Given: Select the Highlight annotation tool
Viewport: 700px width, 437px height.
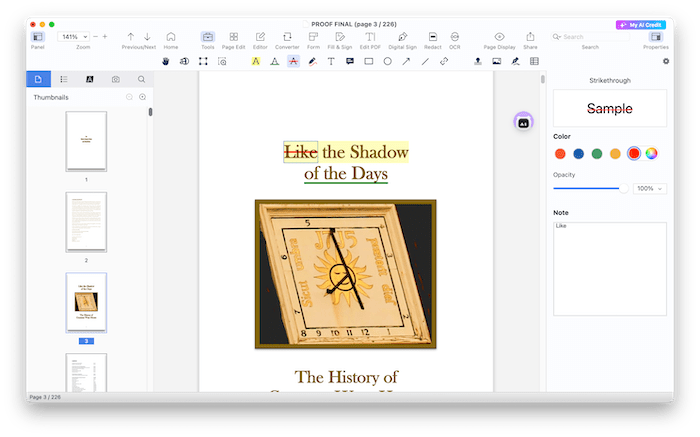Looking at the screenshot, I should 256,62.
